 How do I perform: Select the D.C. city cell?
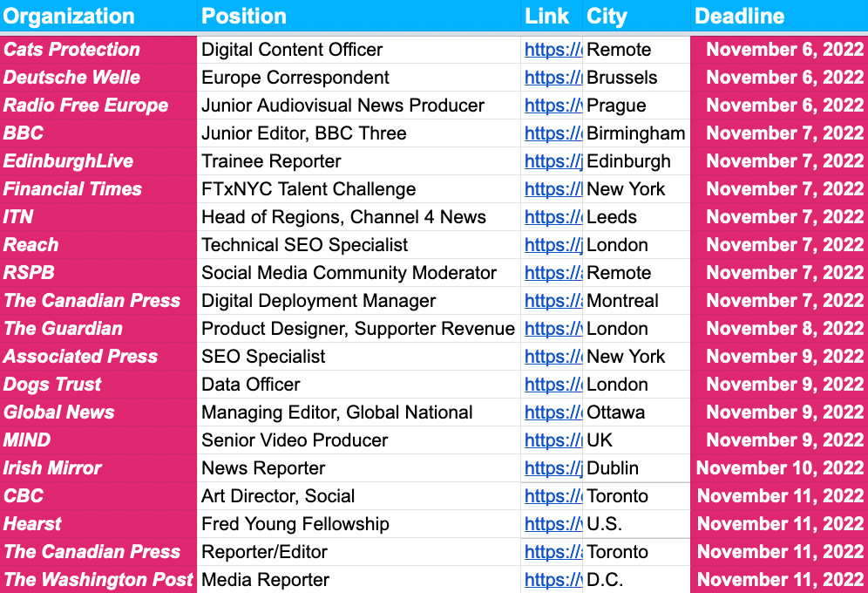[x=636, y=580]
